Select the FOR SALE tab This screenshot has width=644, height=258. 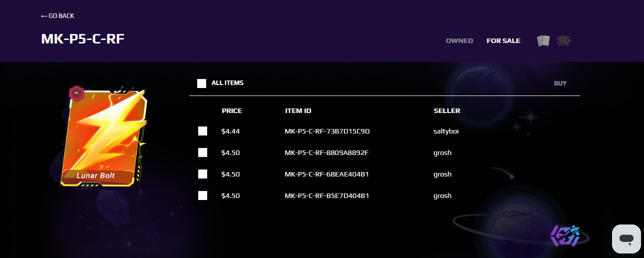click(x=503, y=41)
